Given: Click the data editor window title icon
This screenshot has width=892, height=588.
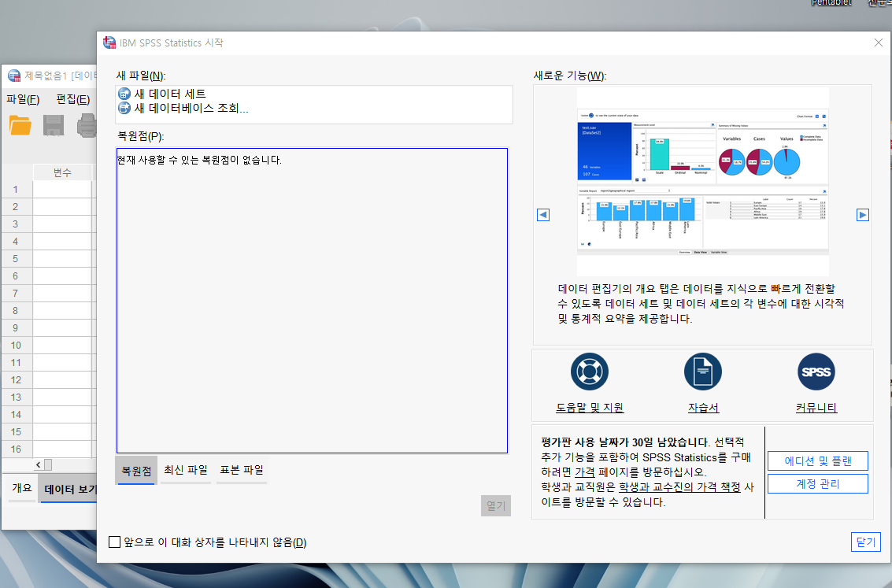Looking at the screenshot, I should (x=14, y=76).
